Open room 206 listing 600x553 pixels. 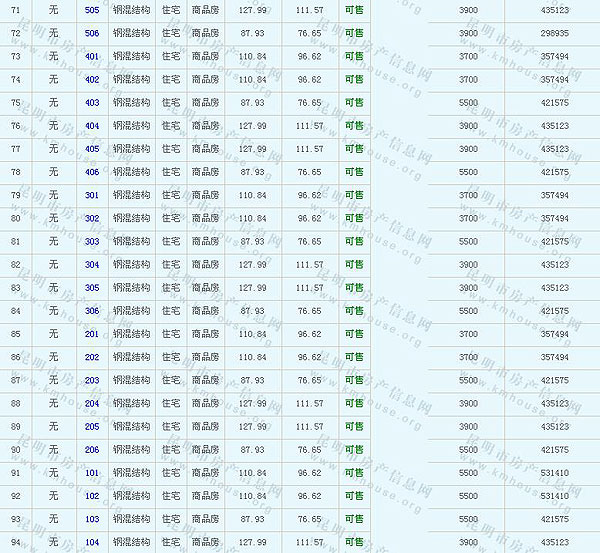(x=92, y=450)
